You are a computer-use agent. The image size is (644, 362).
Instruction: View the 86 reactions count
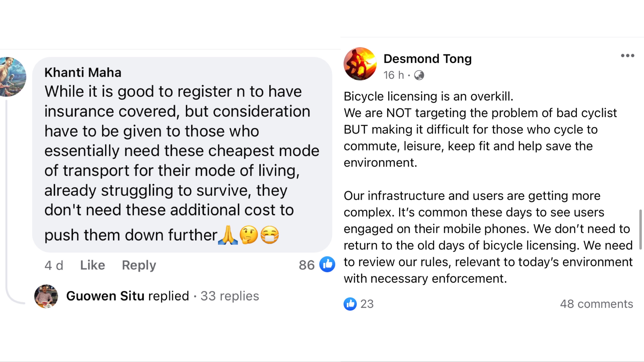tap(307, 265)
